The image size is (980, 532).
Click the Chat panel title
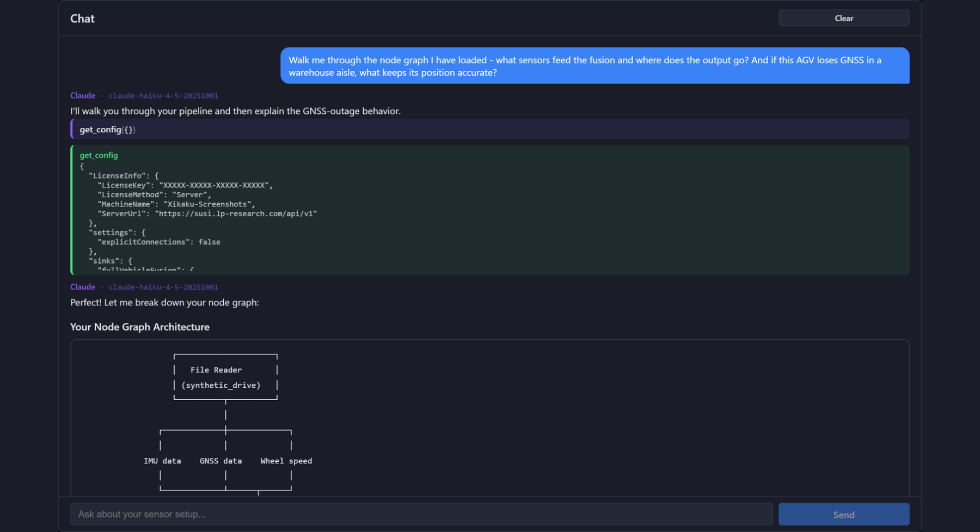[82, 19]
